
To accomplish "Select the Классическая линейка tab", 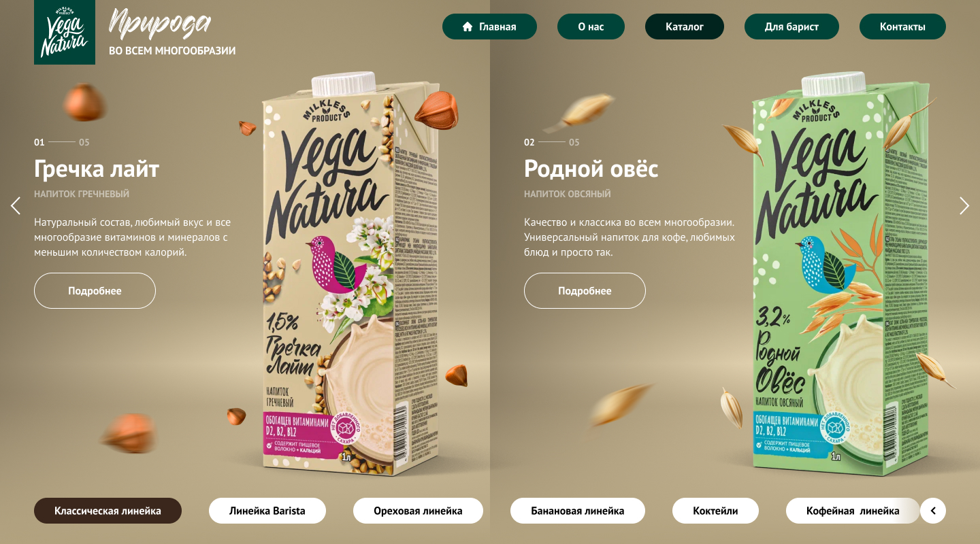I will pyautogui.click(x=108, y=511).
